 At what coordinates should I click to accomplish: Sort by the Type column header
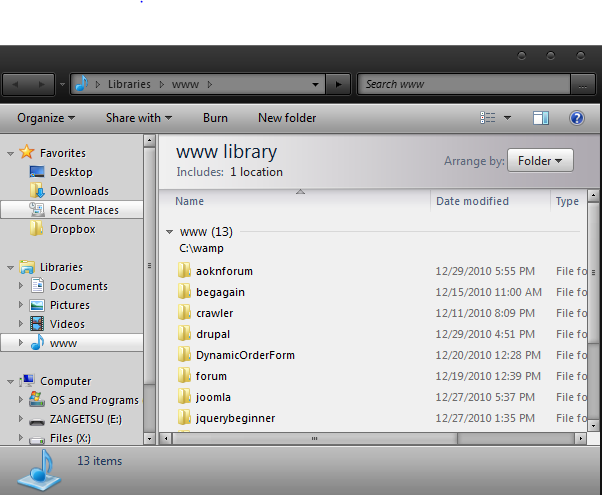click(567, 201)
